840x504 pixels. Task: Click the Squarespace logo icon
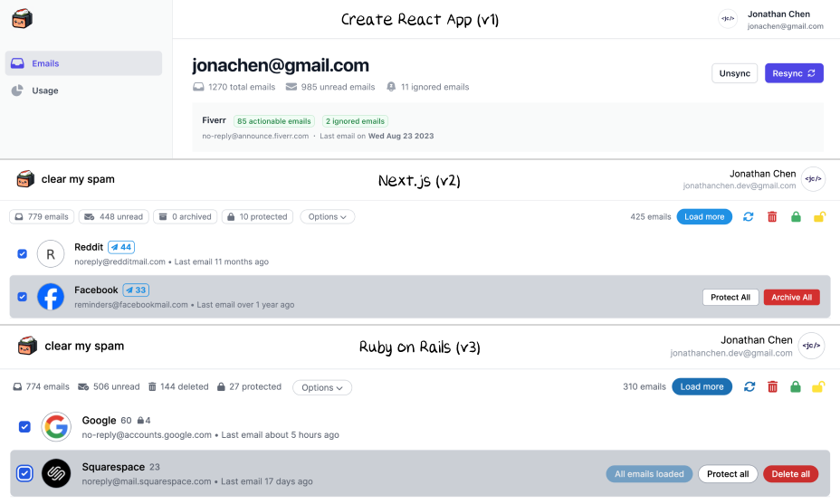click(x=56, y=473)
